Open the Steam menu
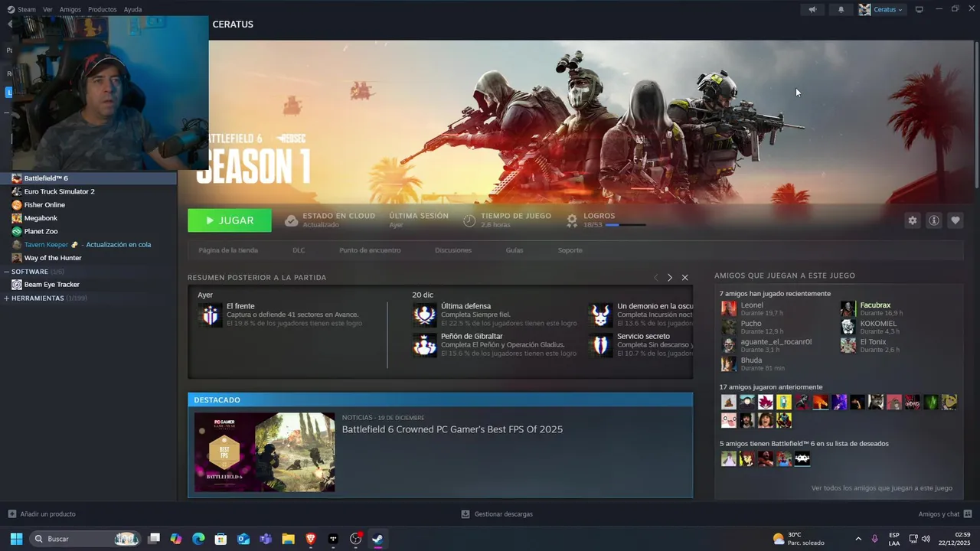 27,9
